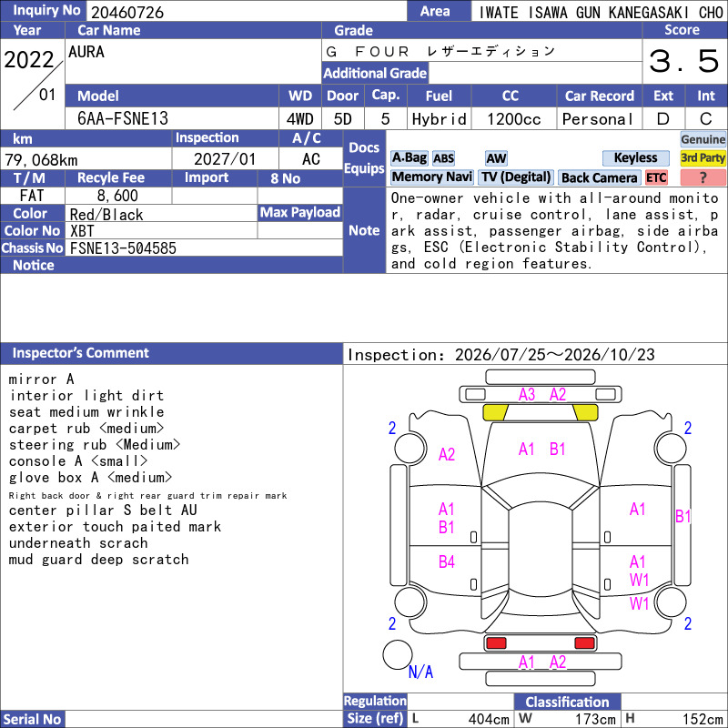Click the left red tail light

pos(495,643)
